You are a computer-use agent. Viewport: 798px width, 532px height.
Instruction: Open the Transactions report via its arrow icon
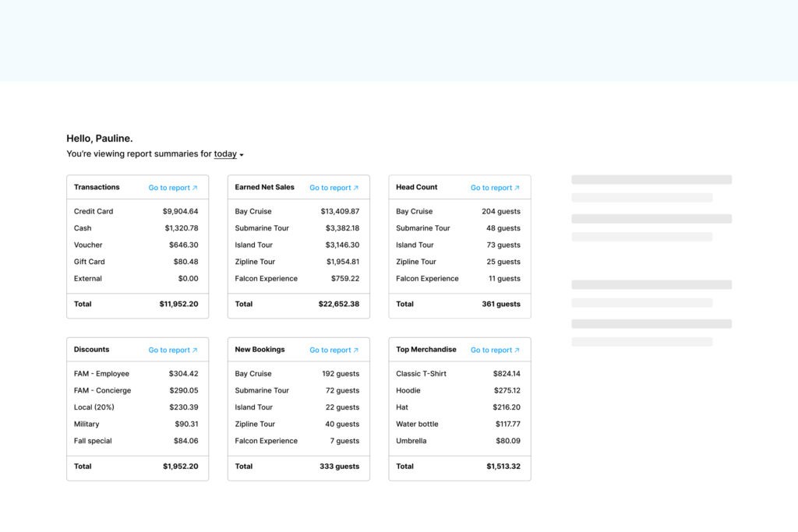197,187
